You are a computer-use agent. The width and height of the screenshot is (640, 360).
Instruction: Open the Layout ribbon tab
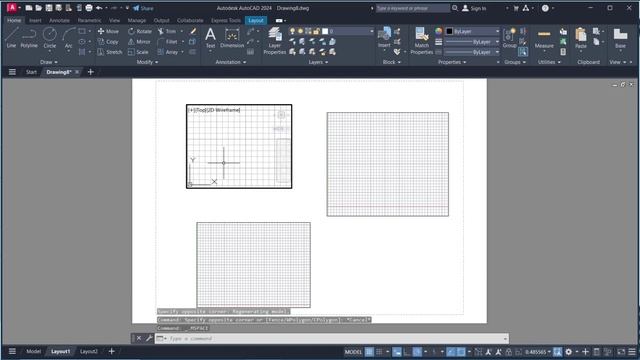pyautogui.click(x=256, y=20)
